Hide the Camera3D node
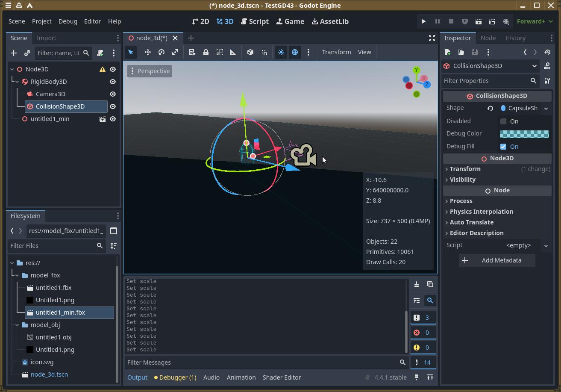Viewport: 561px width, 392px height. [x=113, y=94]
